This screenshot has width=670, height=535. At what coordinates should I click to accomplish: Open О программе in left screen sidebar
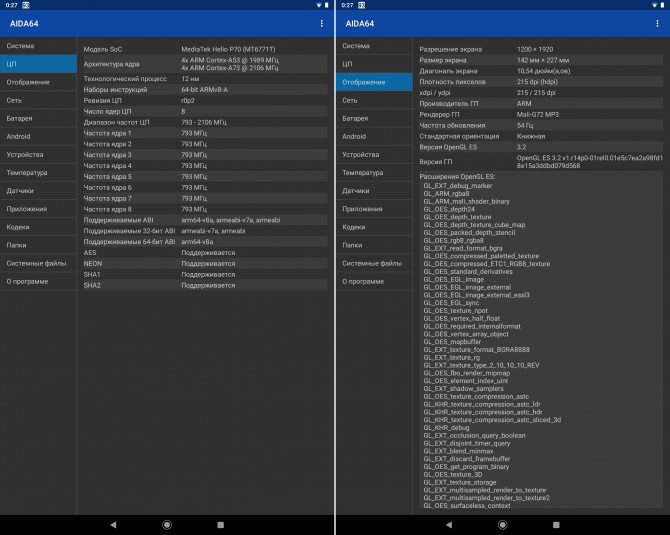click(x=38, y=282)
